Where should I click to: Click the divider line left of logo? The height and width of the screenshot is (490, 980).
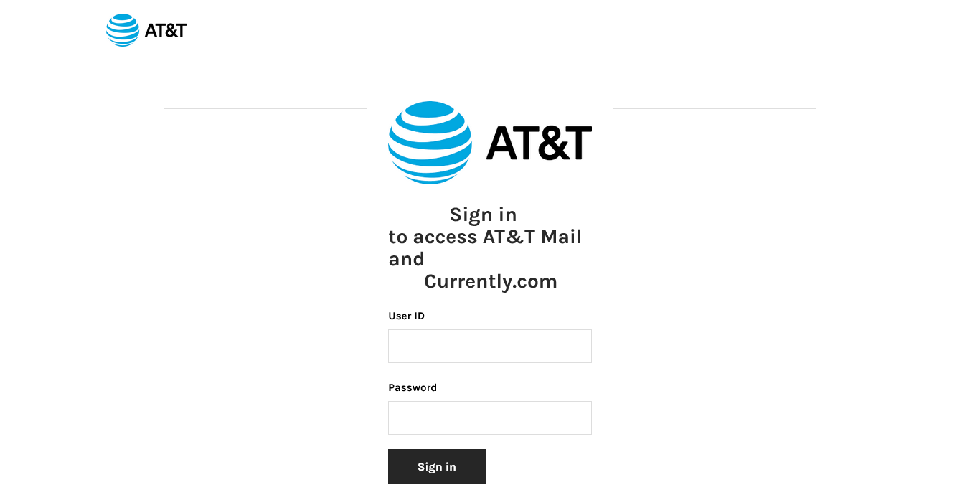point(265,108)
